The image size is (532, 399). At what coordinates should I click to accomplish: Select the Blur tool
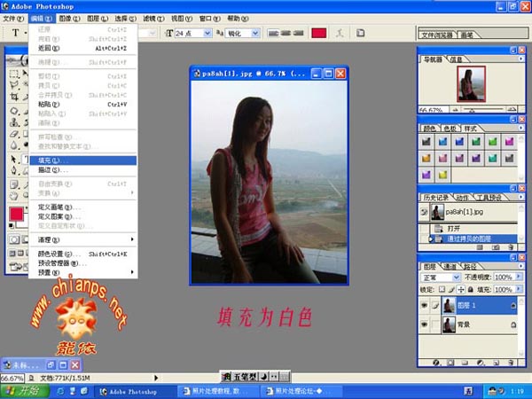click(x=14, y=145)
